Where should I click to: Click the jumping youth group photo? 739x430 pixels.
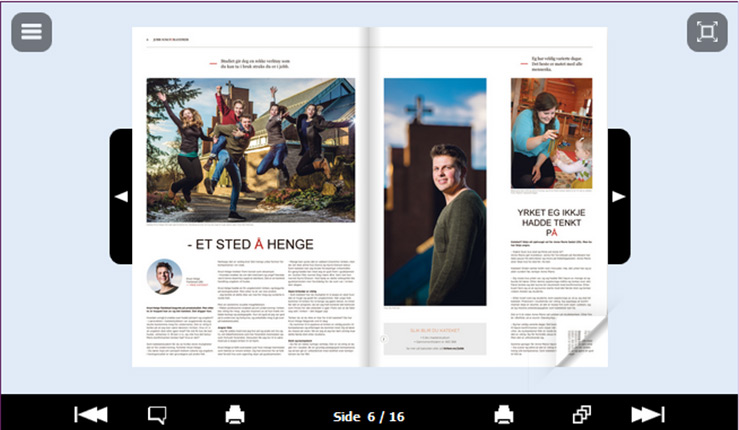(x=250, y=150)
